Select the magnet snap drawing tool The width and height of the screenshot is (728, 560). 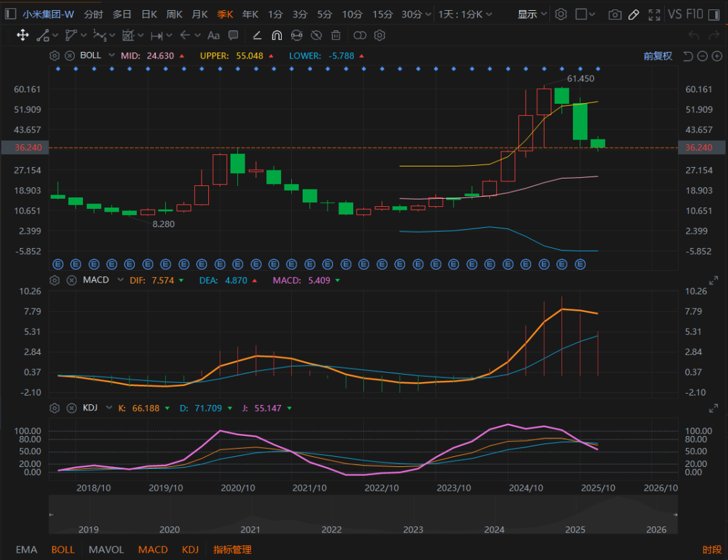(x=276, y=36)
